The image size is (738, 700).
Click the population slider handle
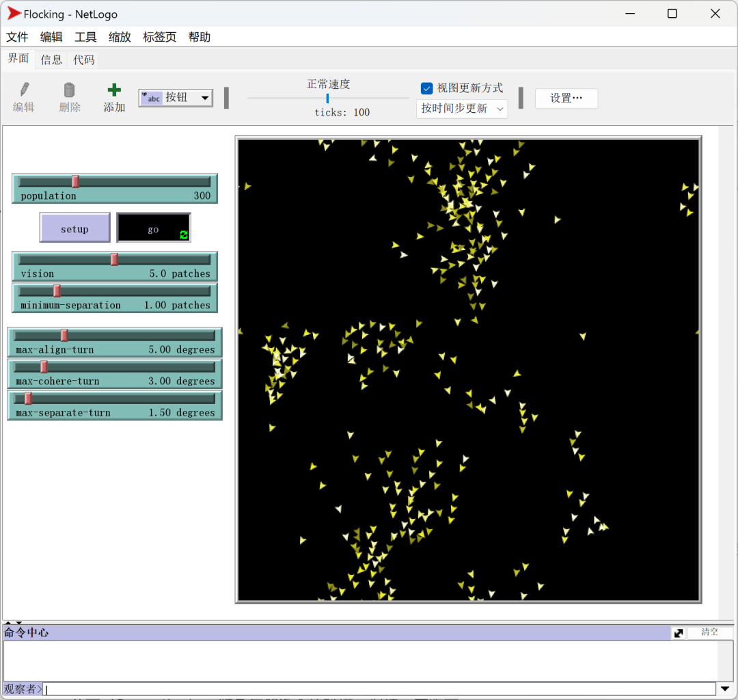76,182
